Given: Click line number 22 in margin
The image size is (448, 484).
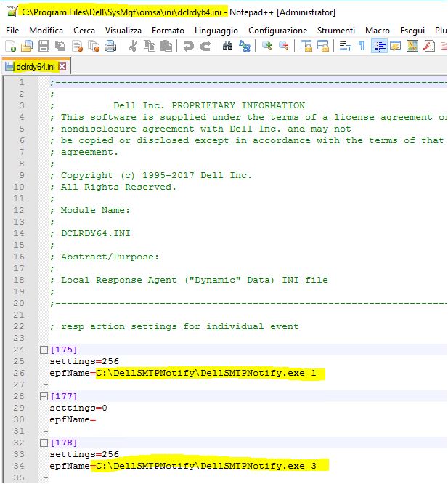Looking at the screenshot, I should pyautogui.click(x=18, y=326).
